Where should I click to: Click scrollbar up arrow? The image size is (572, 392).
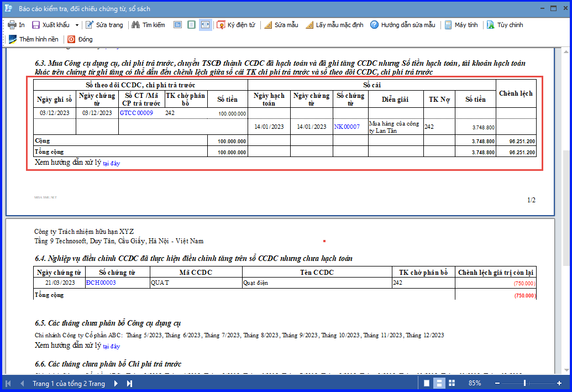click(x=566, y=51)
